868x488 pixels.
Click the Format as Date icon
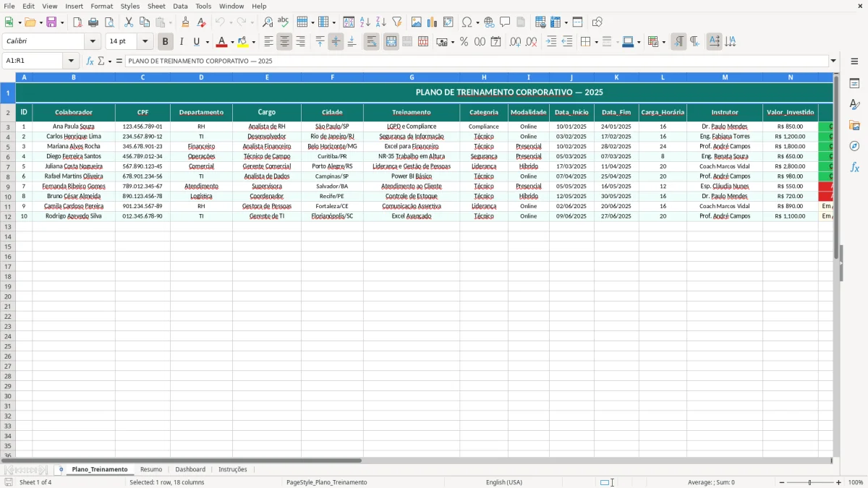tap(496, 42)
